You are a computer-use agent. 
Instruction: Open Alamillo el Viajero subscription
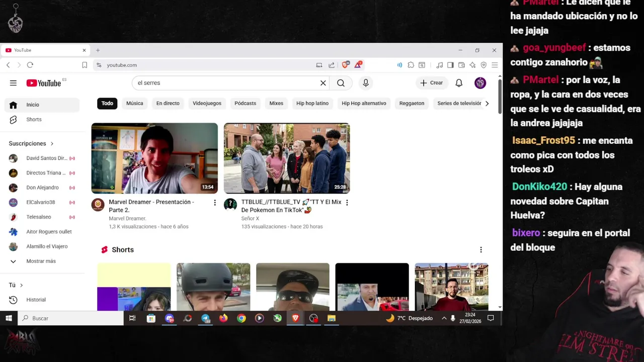coord(42,246)
